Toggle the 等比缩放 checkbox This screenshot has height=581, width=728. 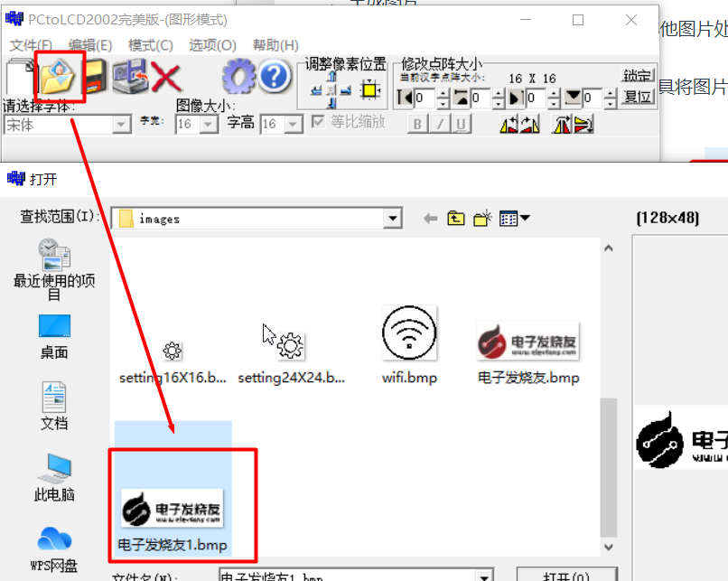pyautogui.click(x=318, y=122)
